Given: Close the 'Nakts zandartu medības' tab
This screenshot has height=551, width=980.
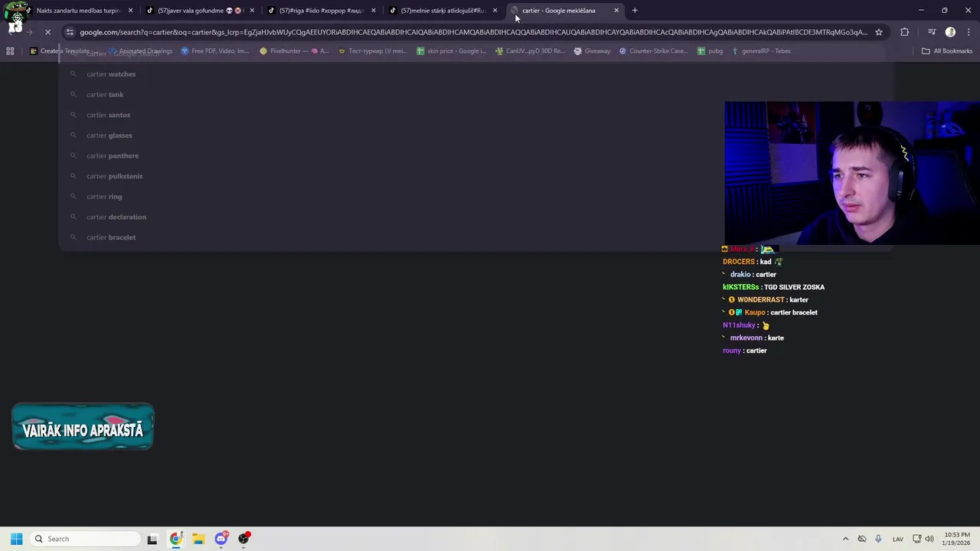Looking at the screenshot, I should pyautogui.click(x=130, y=11).
